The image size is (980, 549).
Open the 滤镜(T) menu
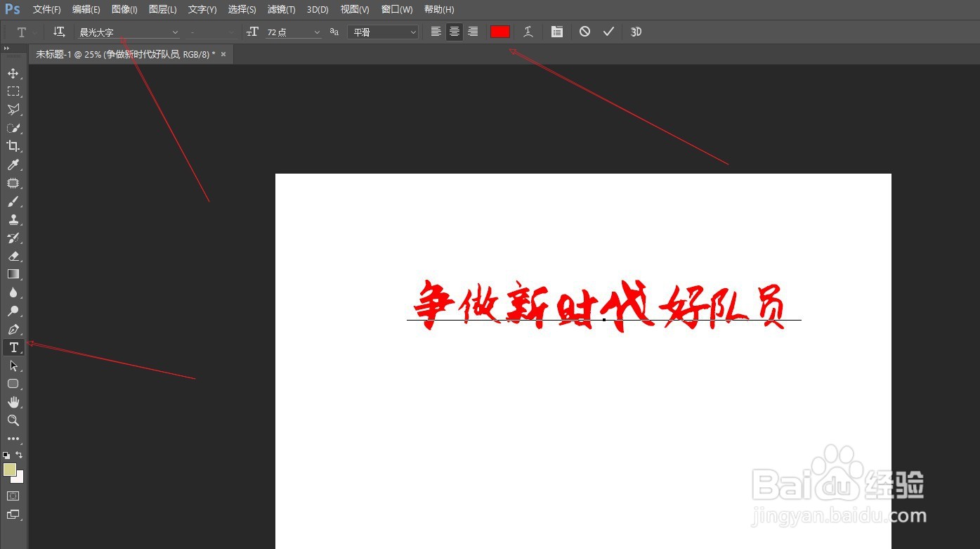coord(280,9)
